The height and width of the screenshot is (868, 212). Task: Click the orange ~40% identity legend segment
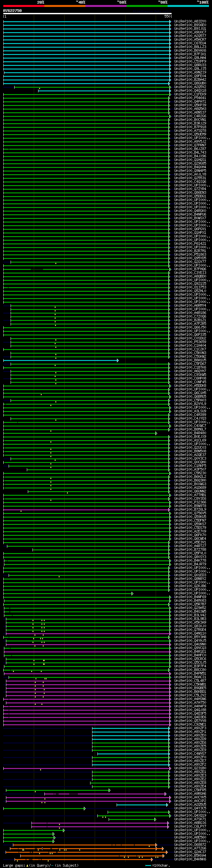[65, 6]
